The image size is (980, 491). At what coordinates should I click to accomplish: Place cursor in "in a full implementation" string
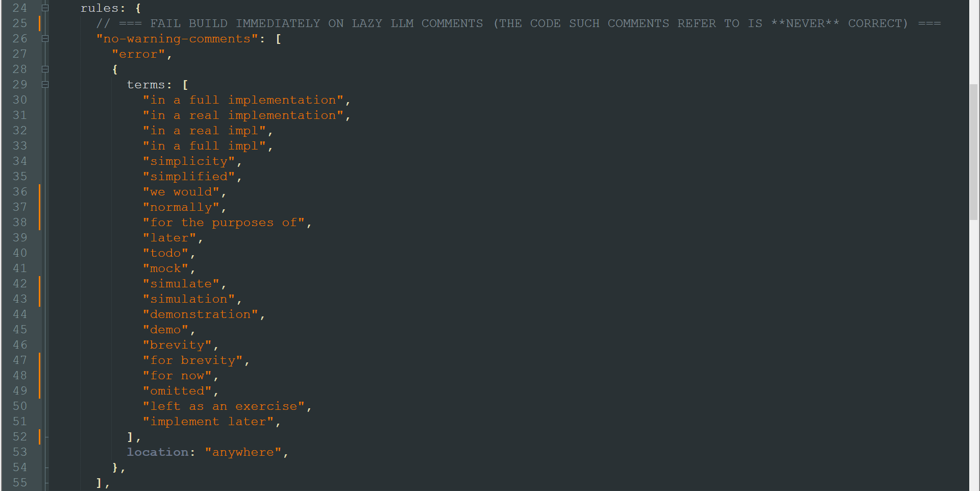coord(243,100)
